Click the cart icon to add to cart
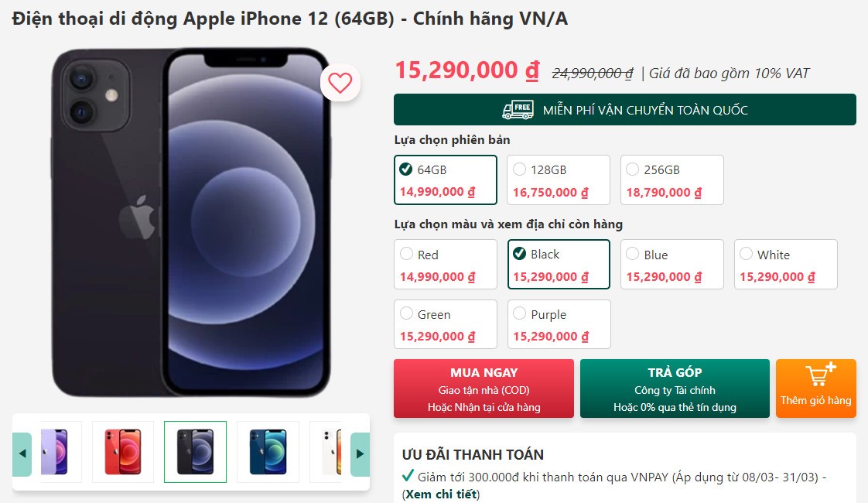Viewport: 868px width, 503px height. point(820,374)
